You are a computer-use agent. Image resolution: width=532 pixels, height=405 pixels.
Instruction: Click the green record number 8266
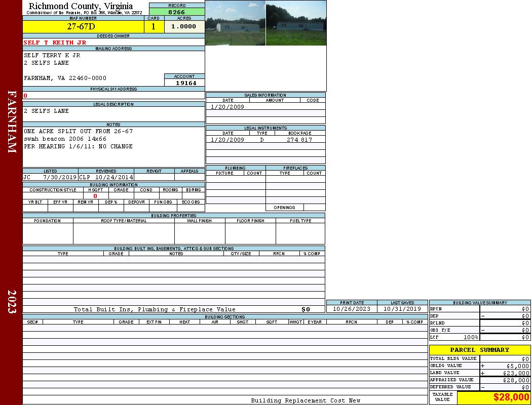177,12
